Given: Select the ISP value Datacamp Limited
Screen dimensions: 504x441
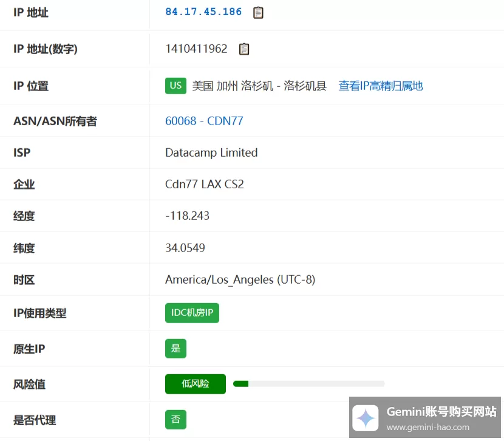Looking at the screenshot, I should pyautogui.click(x=211, y=152).
